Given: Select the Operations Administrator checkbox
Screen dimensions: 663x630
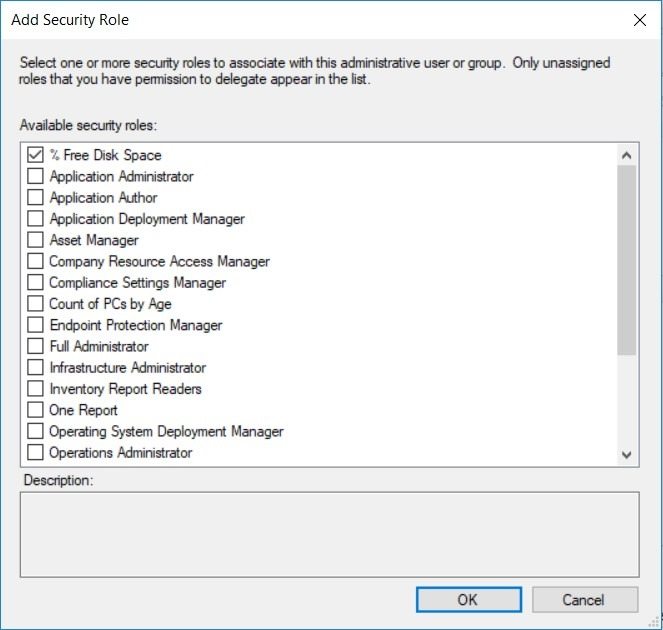Looking at the screenshot, I should 35,452.
